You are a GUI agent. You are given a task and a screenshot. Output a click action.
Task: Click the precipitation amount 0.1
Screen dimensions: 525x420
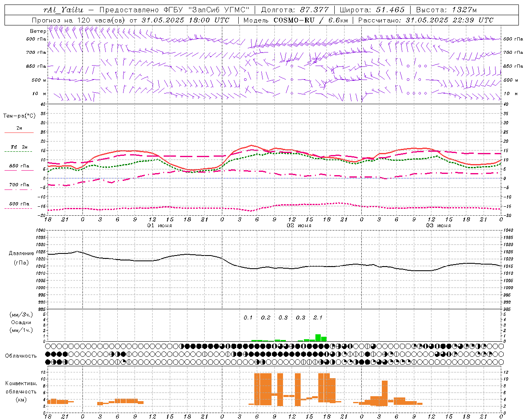248,317
